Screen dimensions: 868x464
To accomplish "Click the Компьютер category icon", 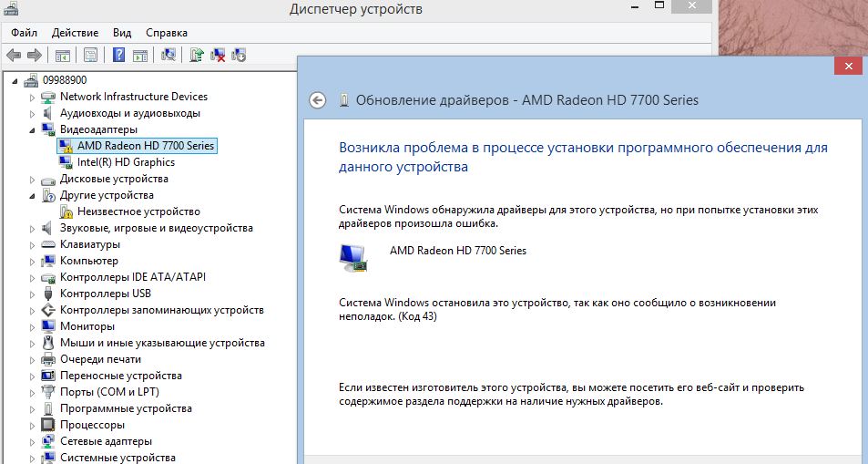I will pyautogui.click(x=48, y=261).
